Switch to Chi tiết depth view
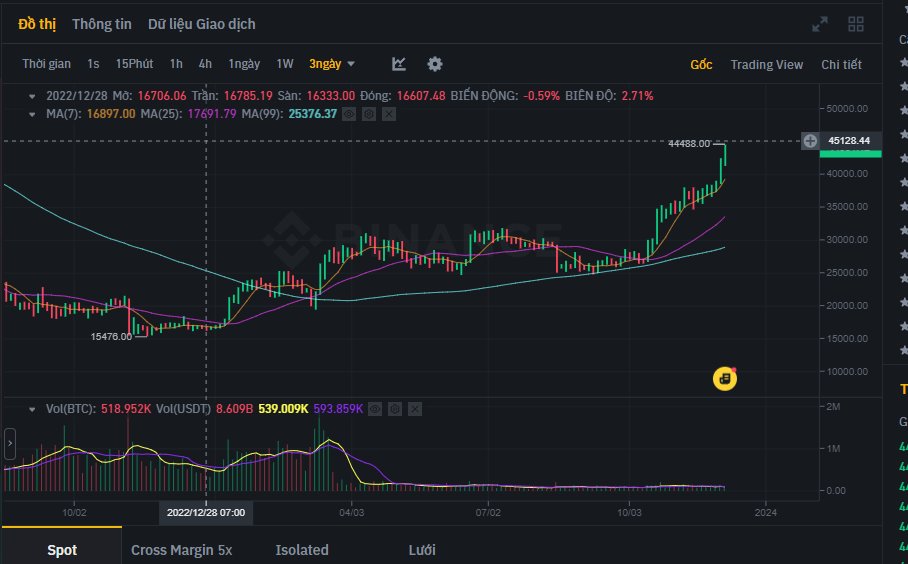The image size is (908, 564). (x=841, y=64)
